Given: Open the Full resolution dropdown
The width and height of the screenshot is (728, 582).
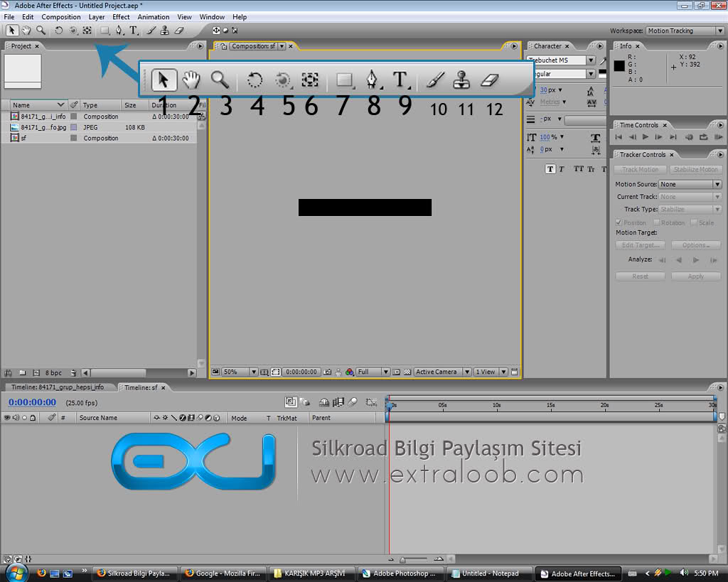Looking at the screenshot, I should [373, 372].
